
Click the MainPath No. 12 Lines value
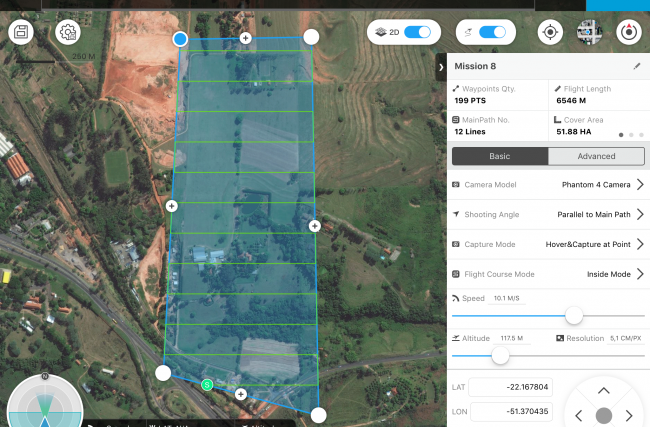470,131
